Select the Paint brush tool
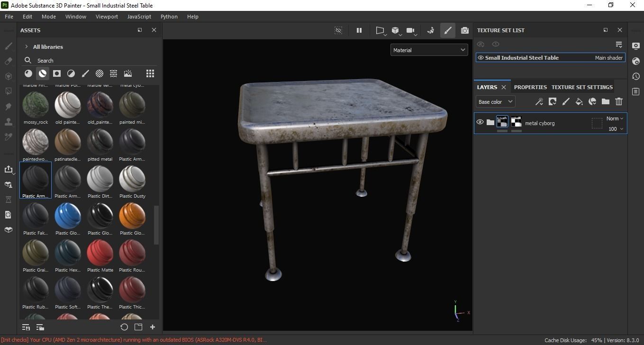The width and height of the screenshot is (644, 345). tap(8, 46)
